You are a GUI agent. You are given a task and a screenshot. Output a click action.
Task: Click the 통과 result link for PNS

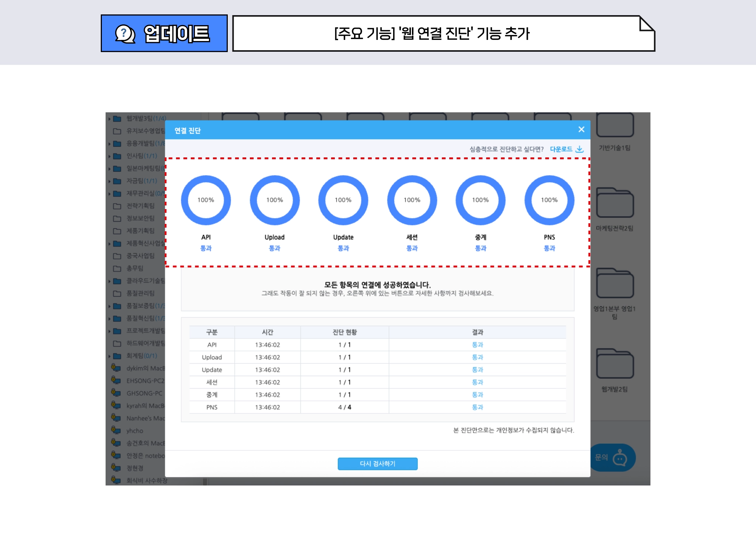[478, 407]
